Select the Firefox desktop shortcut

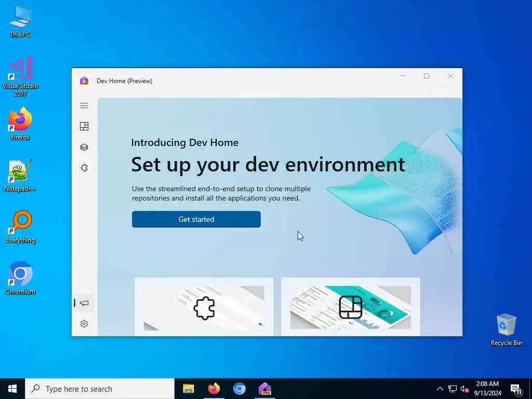point(20,124)
